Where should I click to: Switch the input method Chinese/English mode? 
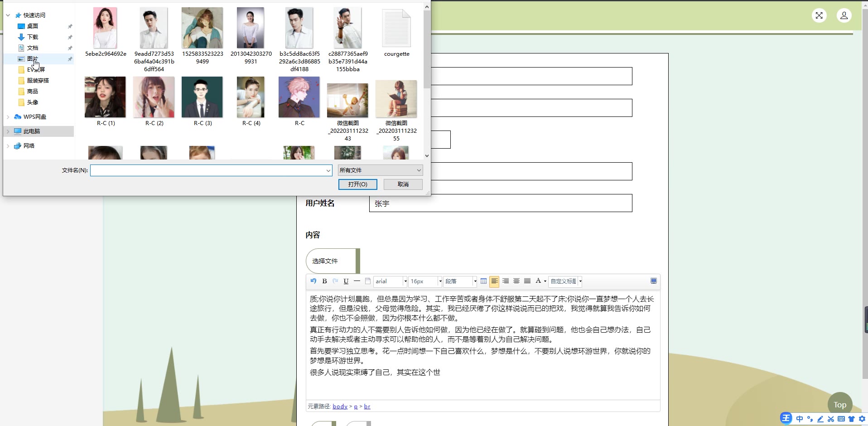800,419
